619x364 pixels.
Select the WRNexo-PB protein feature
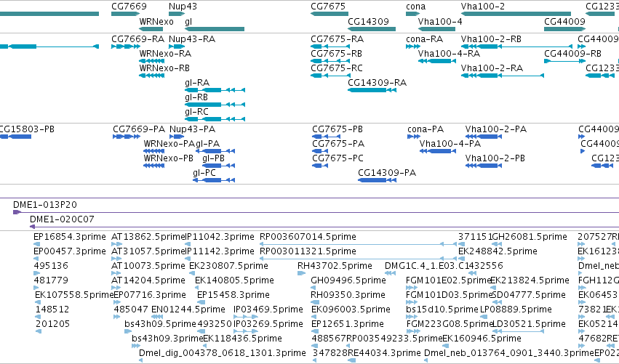point(154,166)
